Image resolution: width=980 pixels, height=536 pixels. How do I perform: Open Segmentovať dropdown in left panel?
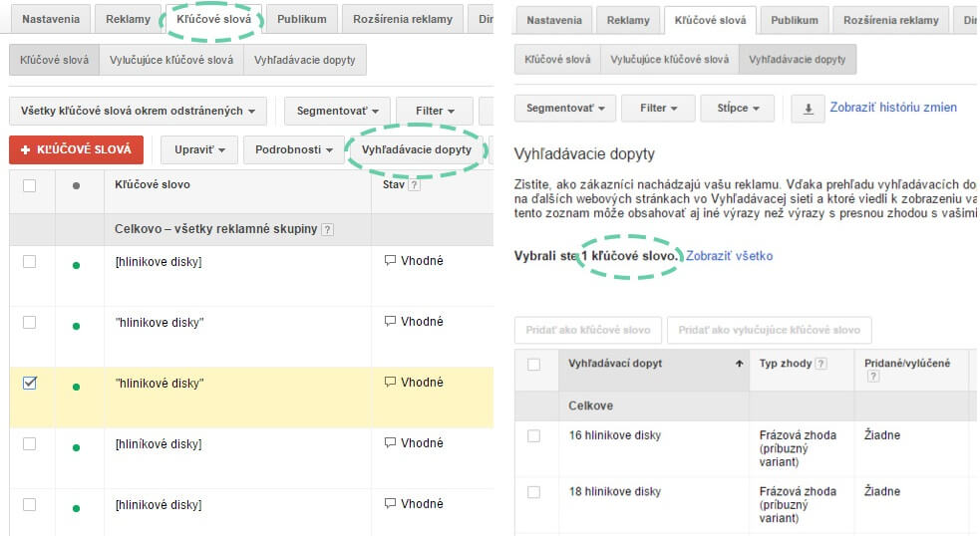(x=338, y=111)
